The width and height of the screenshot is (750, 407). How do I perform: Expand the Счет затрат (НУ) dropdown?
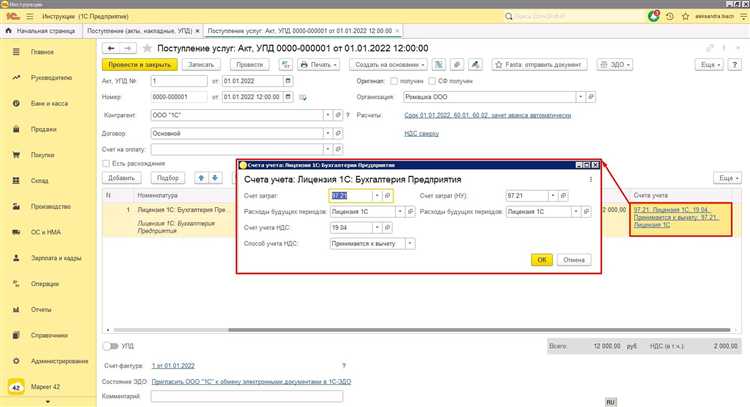click(553, 196)
